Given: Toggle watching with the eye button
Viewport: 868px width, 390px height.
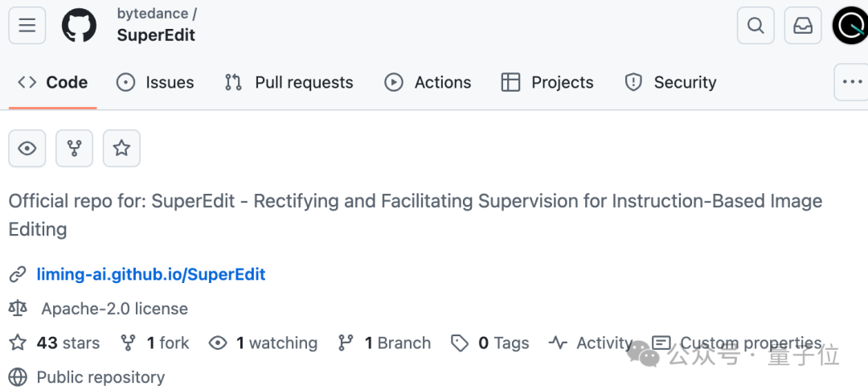Looking at the screenshot, I should pos(27,149).
